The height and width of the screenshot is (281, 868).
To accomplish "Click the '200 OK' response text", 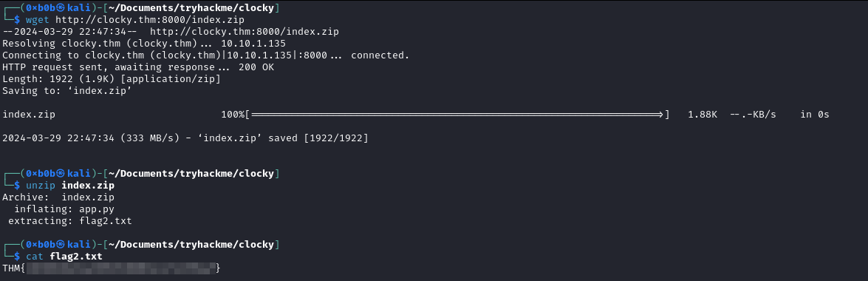I will pyautogui.click(x=256, y=67).
